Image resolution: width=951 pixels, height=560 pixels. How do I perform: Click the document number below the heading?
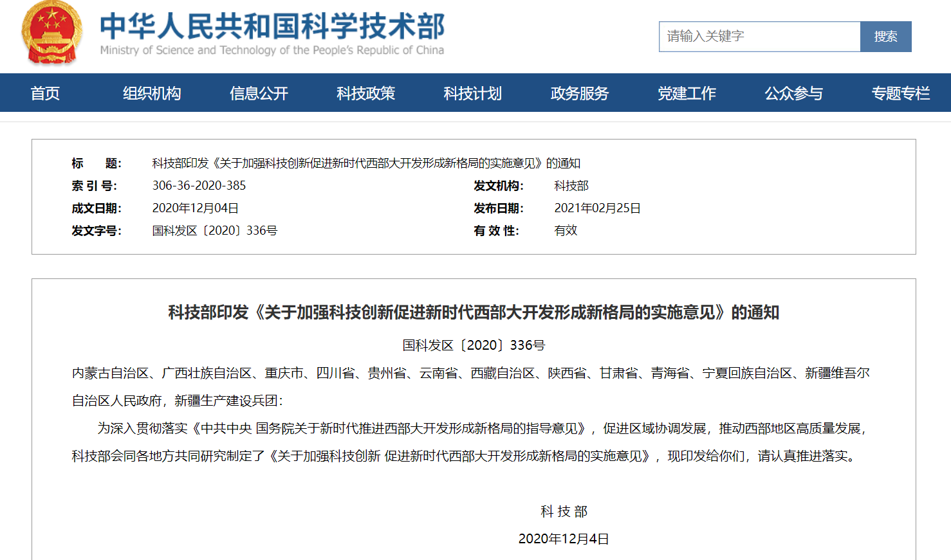474,345
